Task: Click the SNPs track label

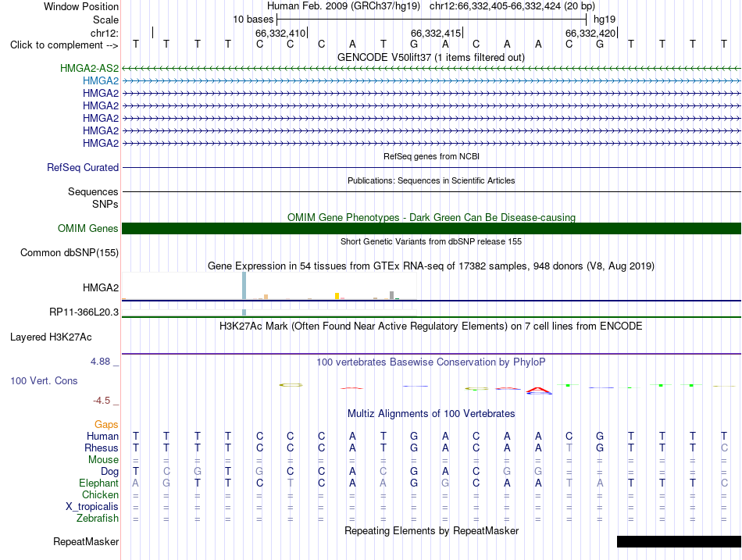Action: coord(105,204)
